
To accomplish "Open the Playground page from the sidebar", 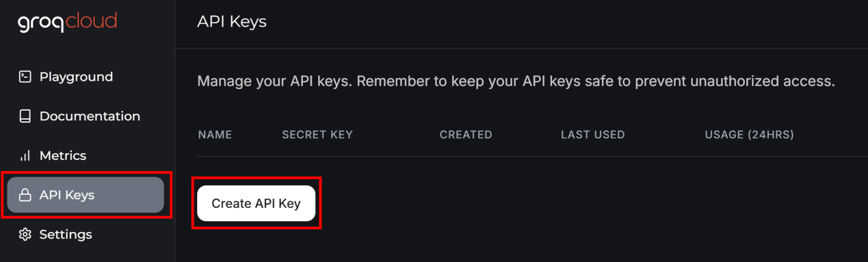I will click(76, 77).
